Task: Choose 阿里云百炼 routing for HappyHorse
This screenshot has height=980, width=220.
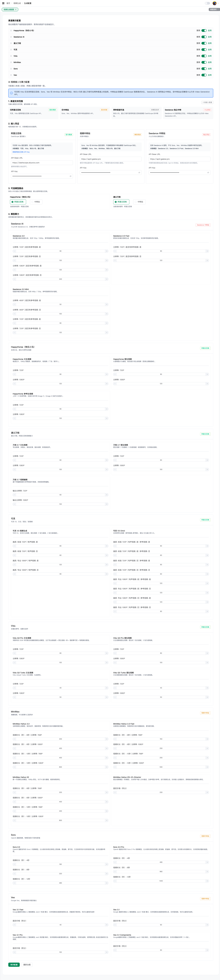Action: click(x=18, y=202)
